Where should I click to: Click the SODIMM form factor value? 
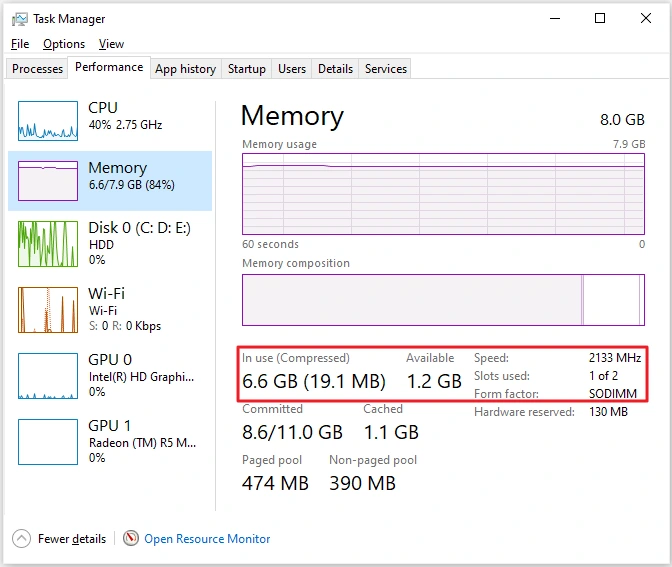(x=613, y=393)
